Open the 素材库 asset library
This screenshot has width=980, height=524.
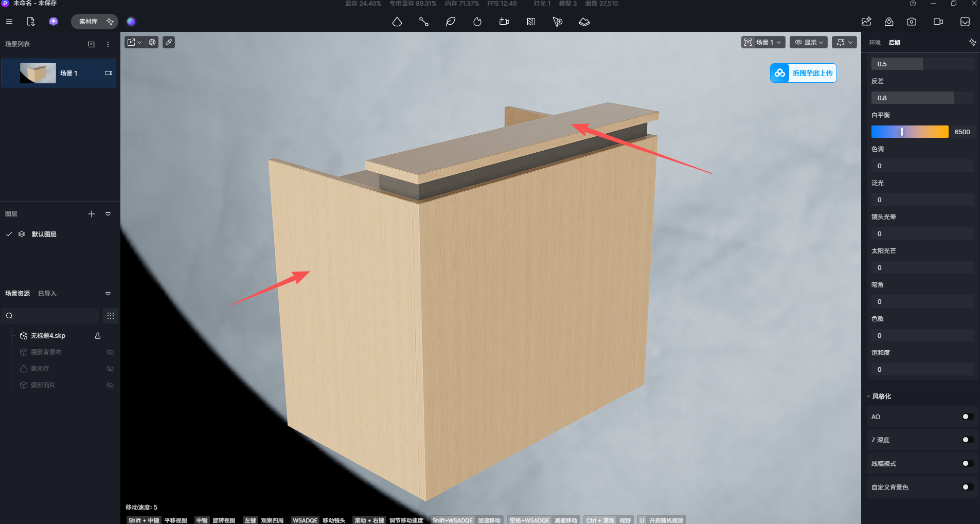tap(88, 22)
